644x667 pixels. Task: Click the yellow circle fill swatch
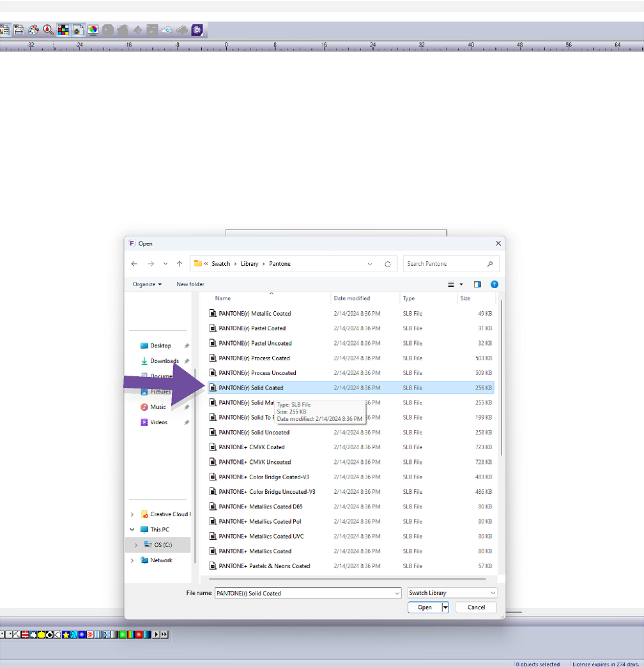tap(42, 634)
